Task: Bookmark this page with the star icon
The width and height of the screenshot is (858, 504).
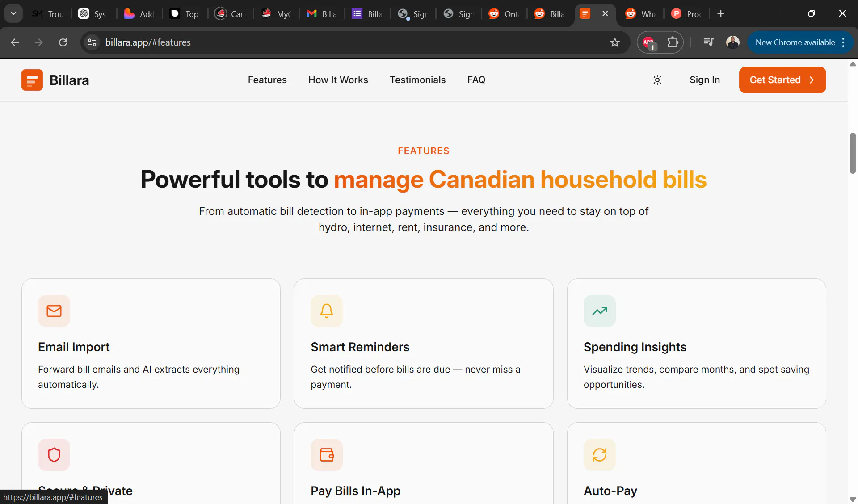Action: 615,42
